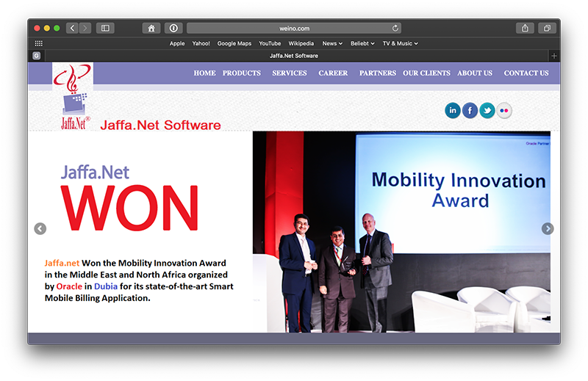Go forward with the Safari forward arrow

85,28
